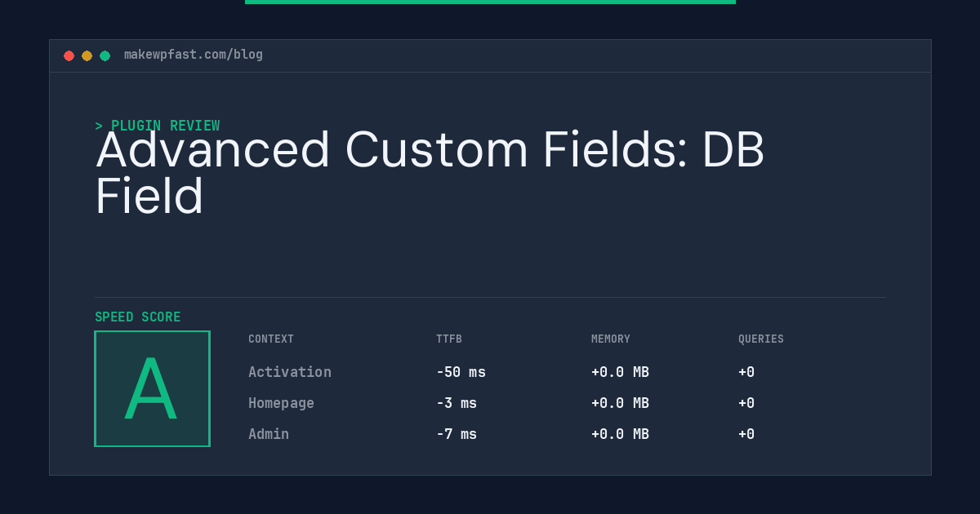Image resolution: width=980 pixels, height=514 pixels.
Task: Click the CONTEXT column header
Action: (x=271, y=339)
